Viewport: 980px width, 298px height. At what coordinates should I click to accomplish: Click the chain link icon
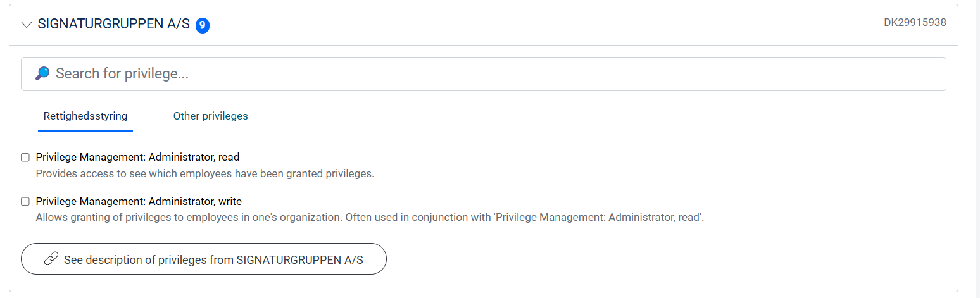coord(51,259)
